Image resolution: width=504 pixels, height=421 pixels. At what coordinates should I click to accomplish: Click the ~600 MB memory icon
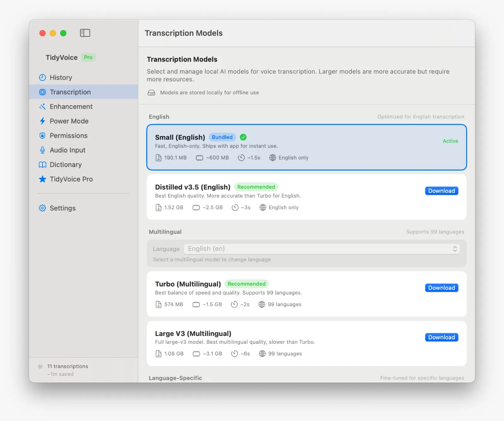coord(199,158)
